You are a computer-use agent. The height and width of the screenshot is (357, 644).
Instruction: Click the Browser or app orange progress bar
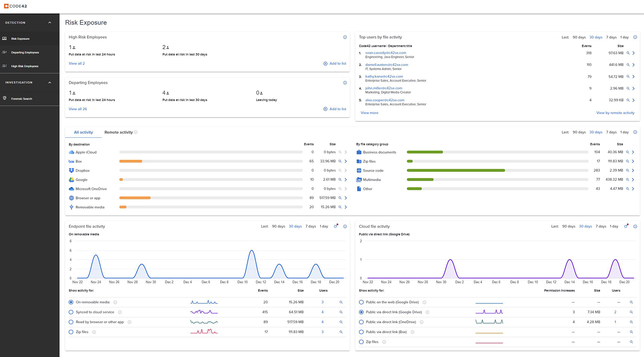[x=135, y=198]
